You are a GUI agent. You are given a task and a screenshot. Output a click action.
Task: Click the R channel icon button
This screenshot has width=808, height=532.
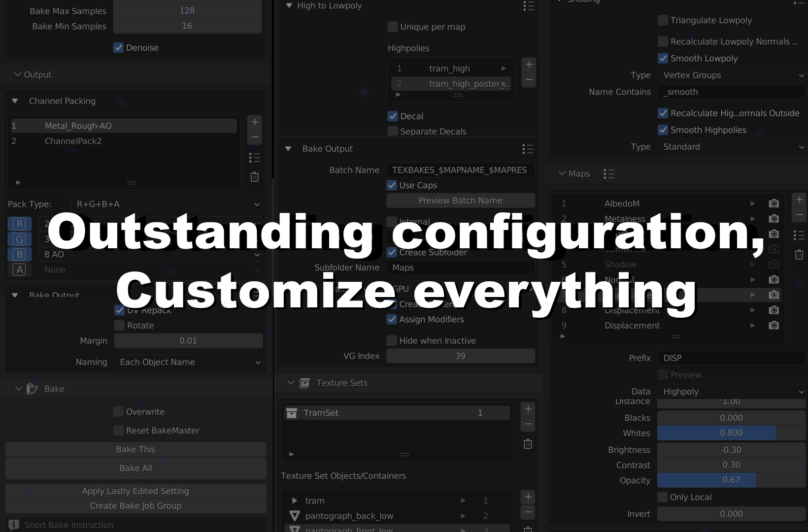[x=19, y=224]
